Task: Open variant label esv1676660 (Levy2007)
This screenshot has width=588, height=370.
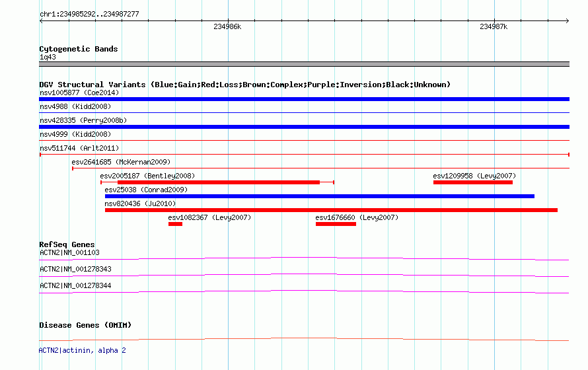Action: pos(357,217)
